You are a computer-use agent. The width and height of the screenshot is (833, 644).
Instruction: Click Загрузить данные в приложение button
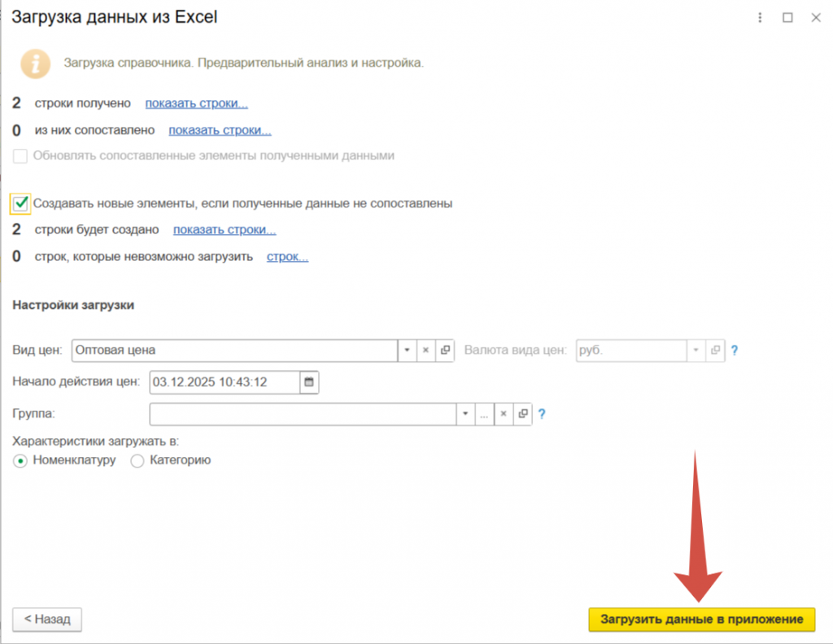click(701, 620)
